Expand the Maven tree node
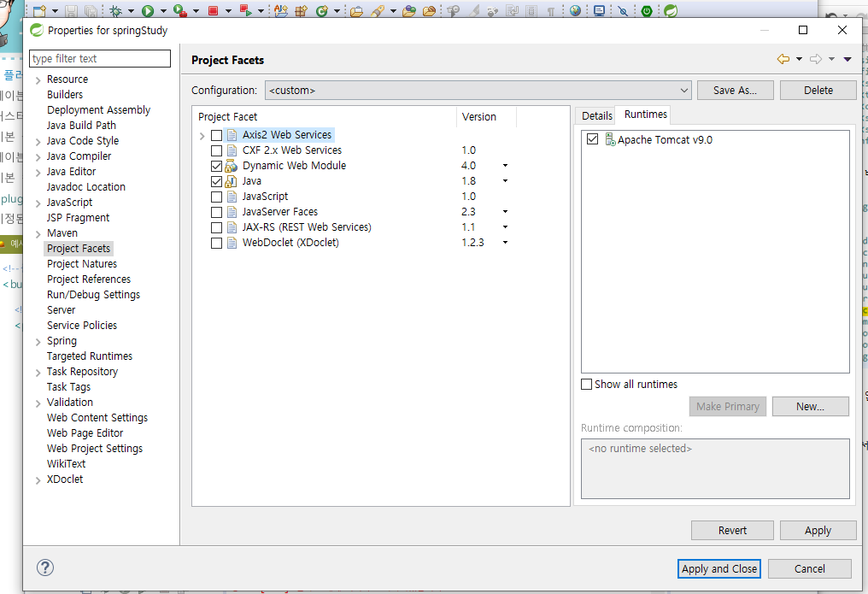Image resolution: width=868 pixels, height=594 pixels. click(38, 234)
